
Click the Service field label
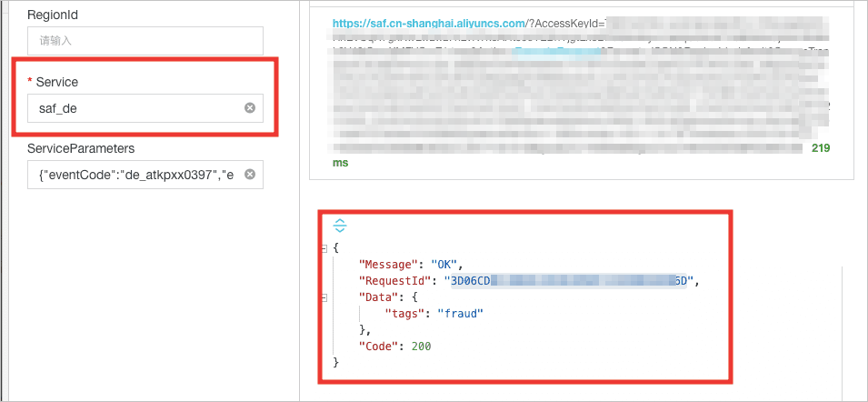tap(56, 82)
